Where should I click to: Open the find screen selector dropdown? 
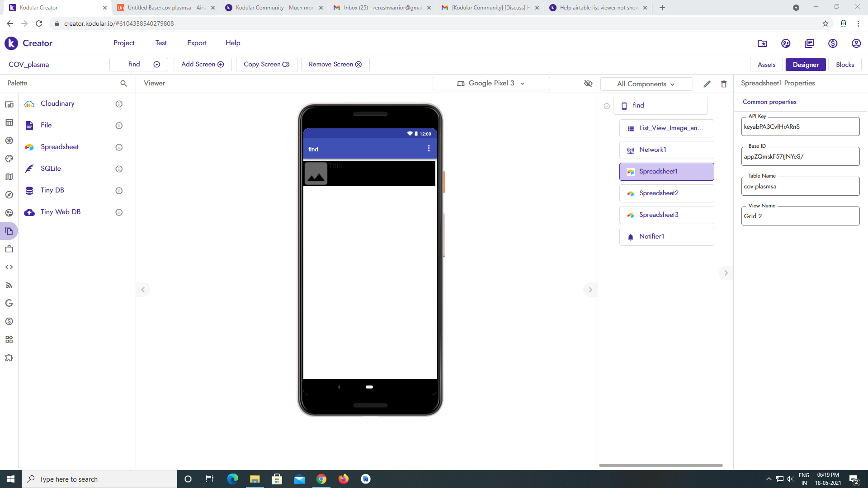(138, 65)
